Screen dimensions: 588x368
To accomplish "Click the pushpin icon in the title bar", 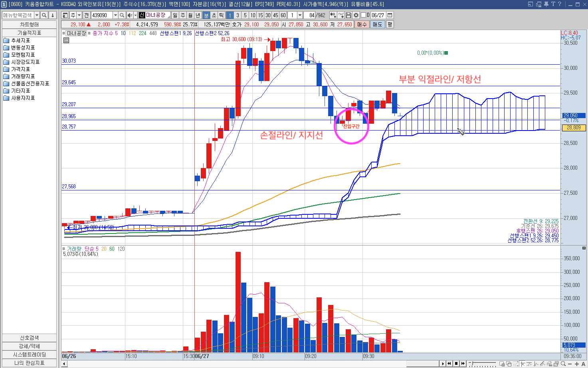I will tap(546, 4).
